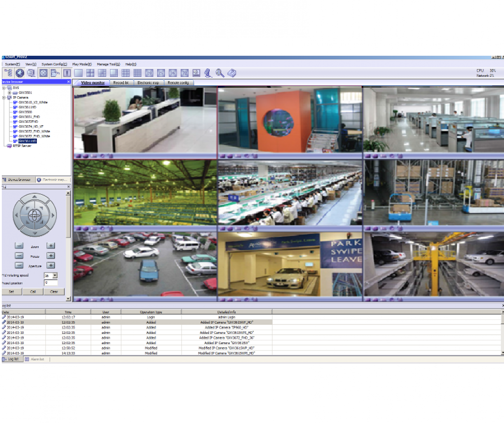
Task: Click the microphone talk icon
Action: (x=208, y=73)
